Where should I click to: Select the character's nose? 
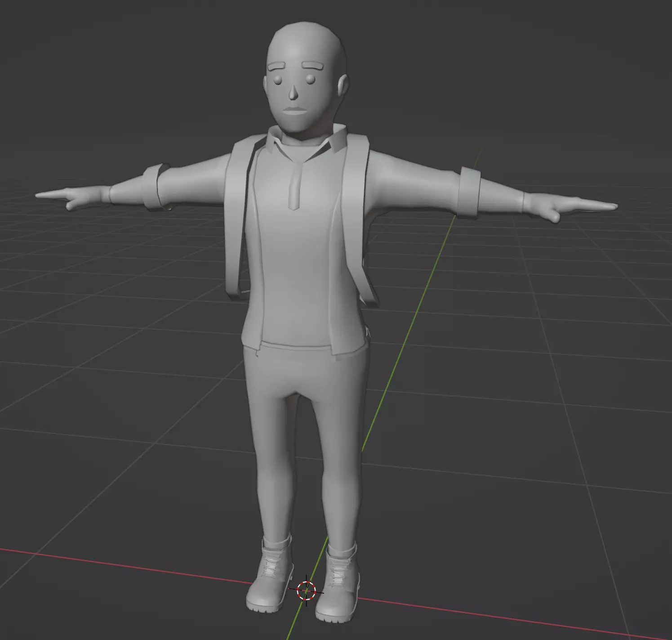coord(293,92)
